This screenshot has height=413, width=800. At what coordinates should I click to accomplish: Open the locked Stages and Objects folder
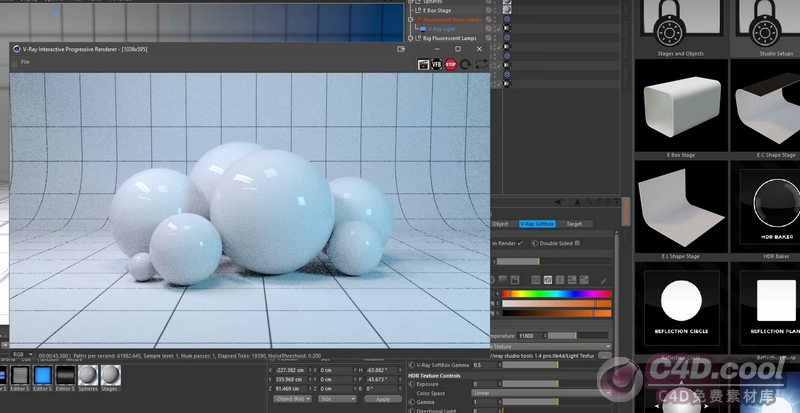click(681, 25)
